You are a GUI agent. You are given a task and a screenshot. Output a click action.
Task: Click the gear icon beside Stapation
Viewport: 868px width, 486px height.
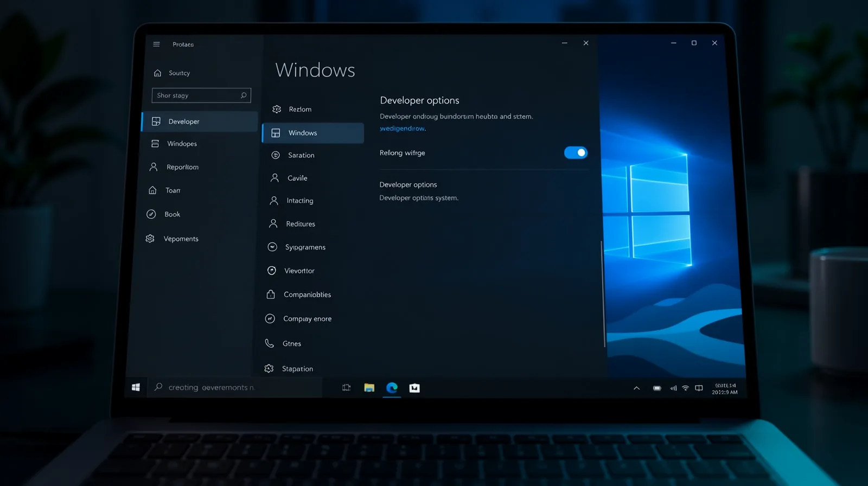coord(269,369)
